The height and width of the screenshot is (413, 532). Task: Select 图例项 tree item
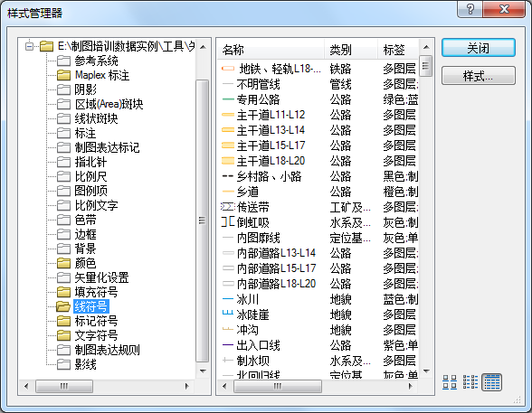90,191
